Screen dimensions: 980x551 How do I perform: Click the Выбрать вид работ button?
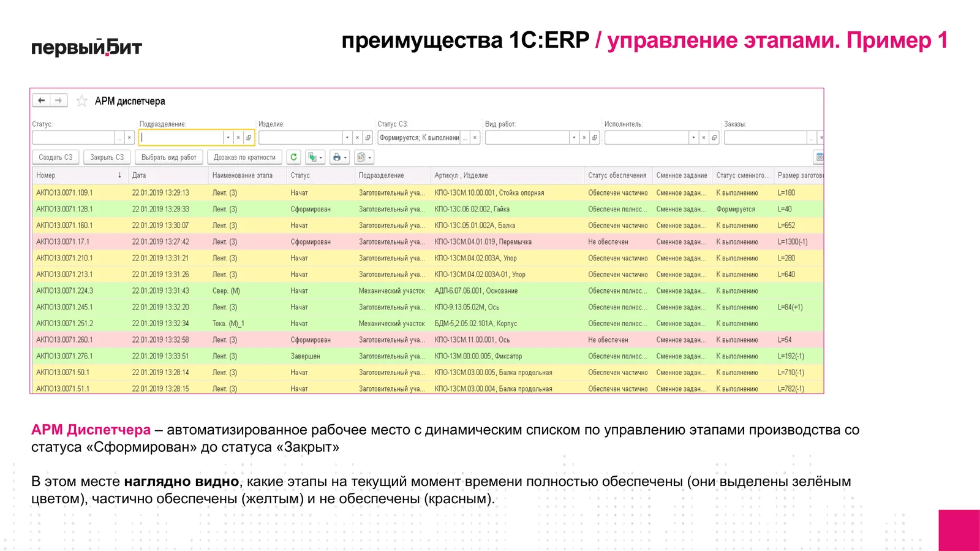click(169, 158)
